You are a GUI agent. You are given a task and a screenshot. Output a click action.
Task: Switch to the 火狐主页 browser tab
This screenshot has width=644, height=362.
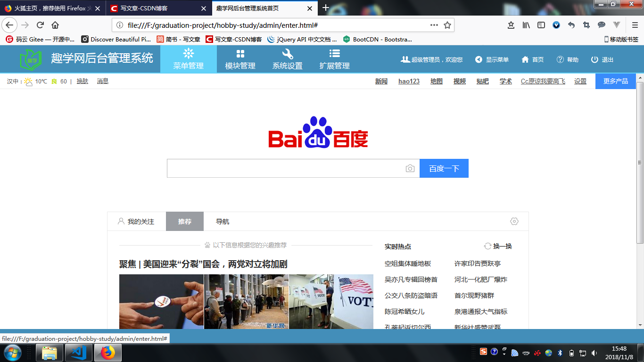point(53,8)
